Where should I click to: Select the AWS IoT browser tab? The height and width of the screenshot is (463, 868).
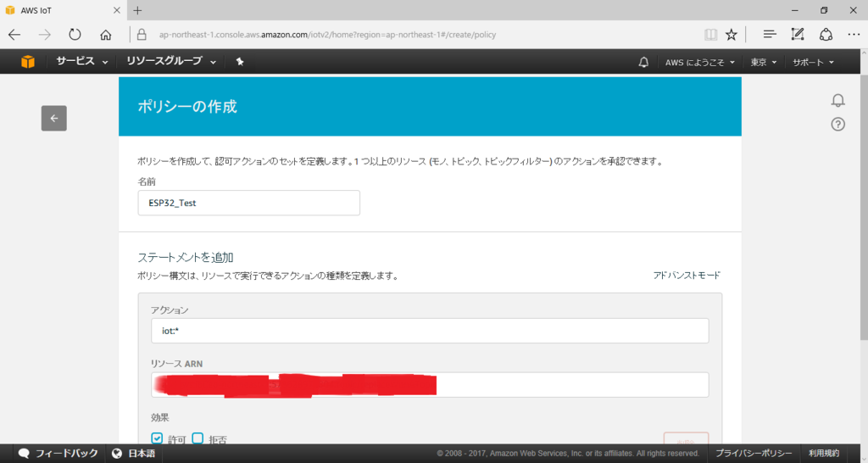coord(63,10)
